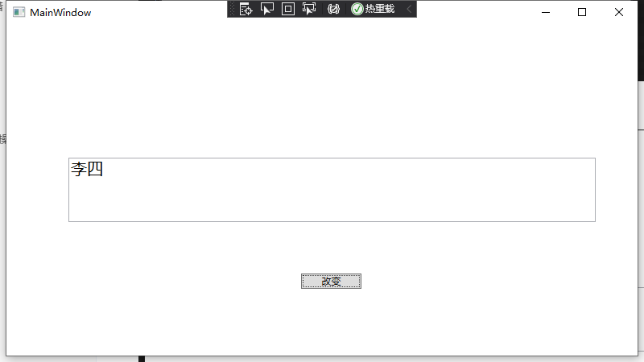Enable the Track Focused Element tool
The height and width of the screenshot is (362, 644).
click(309, 9)
